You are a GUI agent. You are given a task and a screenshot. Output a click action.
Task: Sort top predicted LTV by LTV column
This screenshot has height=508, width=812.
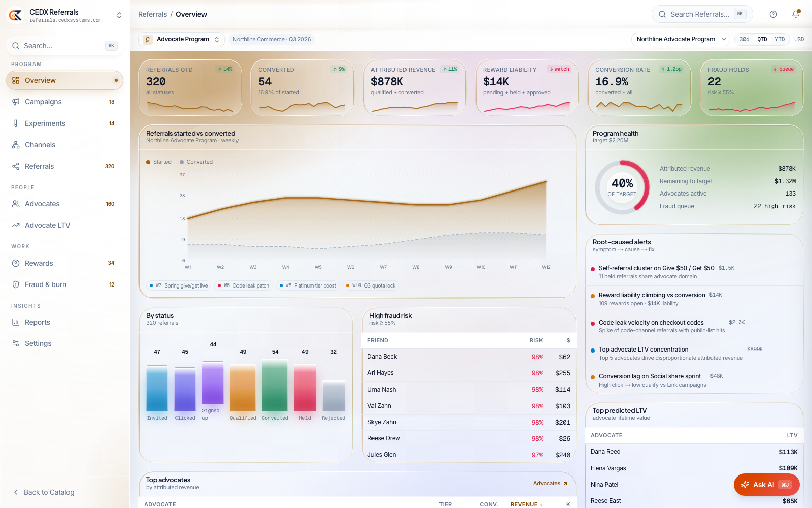tap(792, 435)
